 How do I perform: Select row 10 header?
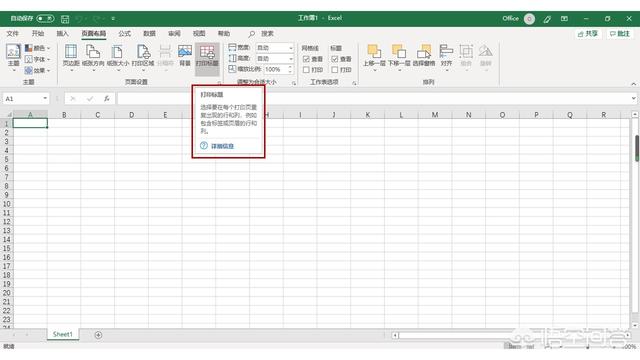[x=7, y=204]
